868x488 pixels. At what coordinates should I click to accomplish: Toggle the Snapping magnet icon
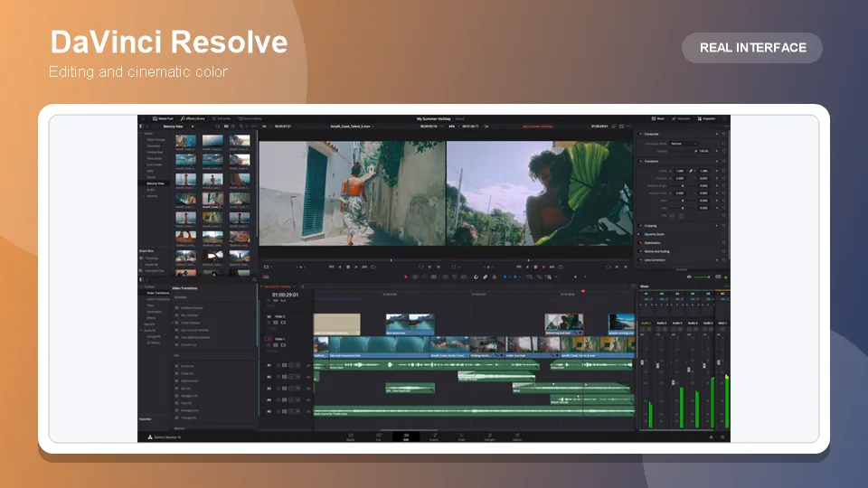[x=476, y=277]
